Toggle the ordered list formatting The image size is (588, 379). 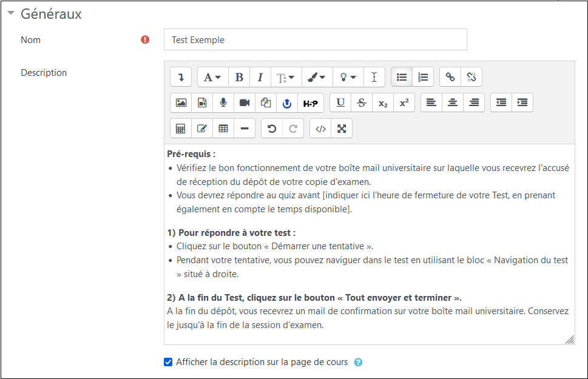423,76
